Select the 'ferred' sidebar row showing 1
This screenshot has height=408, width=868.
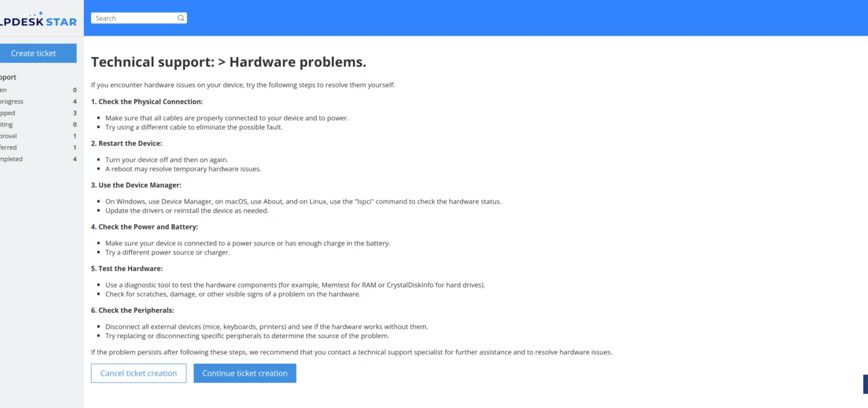tap(39, 148)
